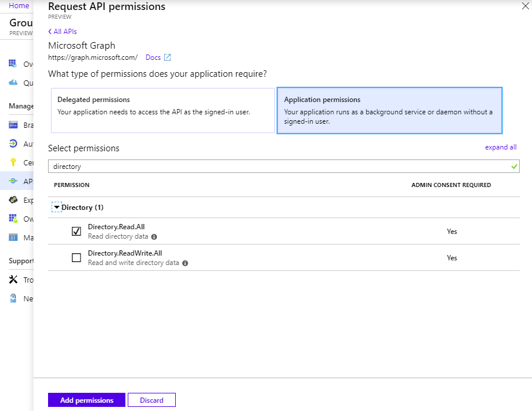Click info icon beside Read and write directory data
Screen dimensions: 532x411
point(185,263)
